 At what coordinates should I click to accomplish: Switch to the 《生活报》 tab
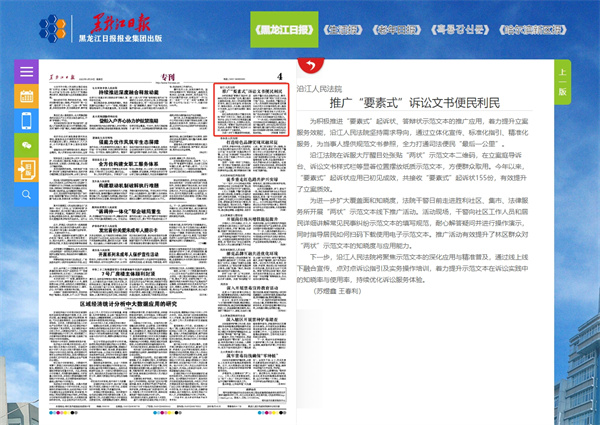point(343,30)
